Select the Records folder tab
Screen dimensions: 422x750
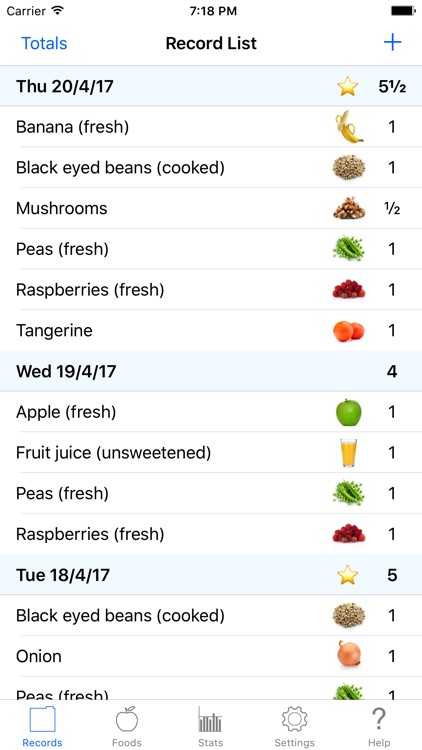[x=43, y=726]
